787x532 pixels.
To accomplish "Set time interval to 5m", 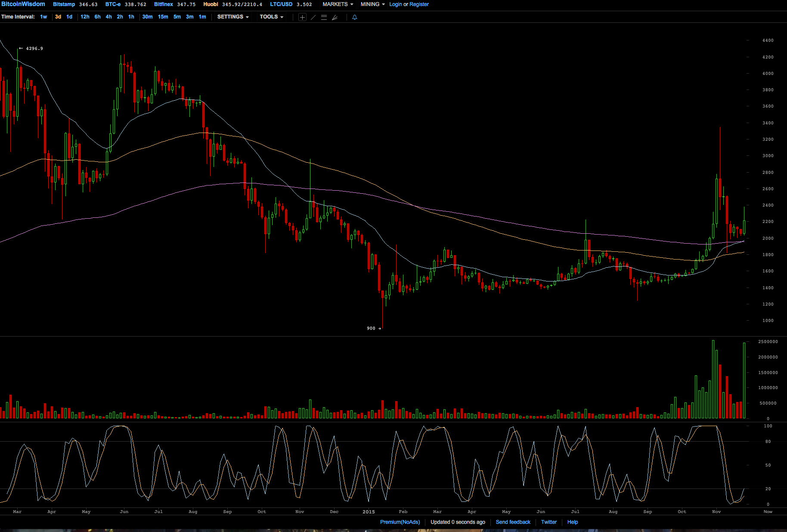I will 177,17.
